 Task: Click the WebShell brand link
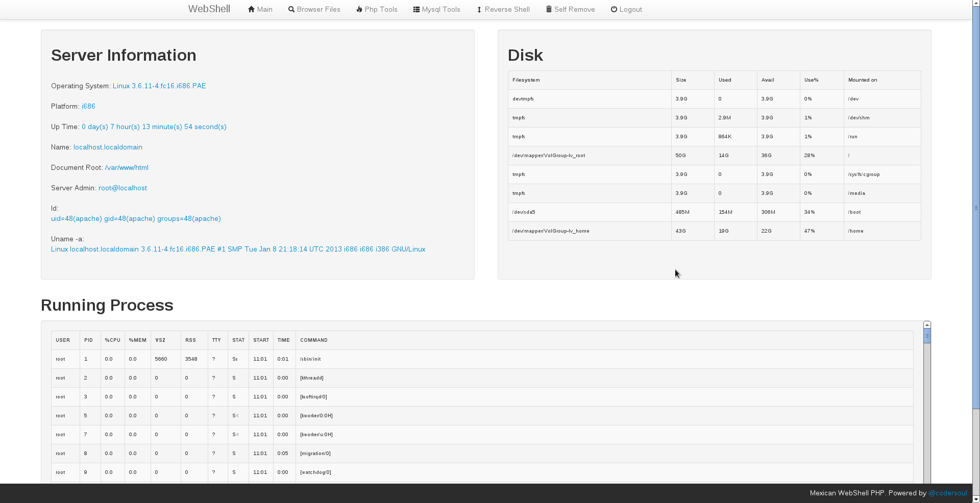209,9
